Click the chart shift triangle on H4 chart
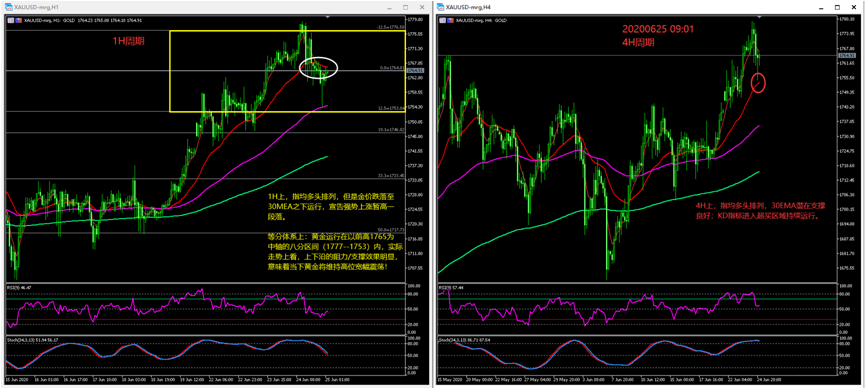This screenshot has height=389, width=866. point(760,17)
